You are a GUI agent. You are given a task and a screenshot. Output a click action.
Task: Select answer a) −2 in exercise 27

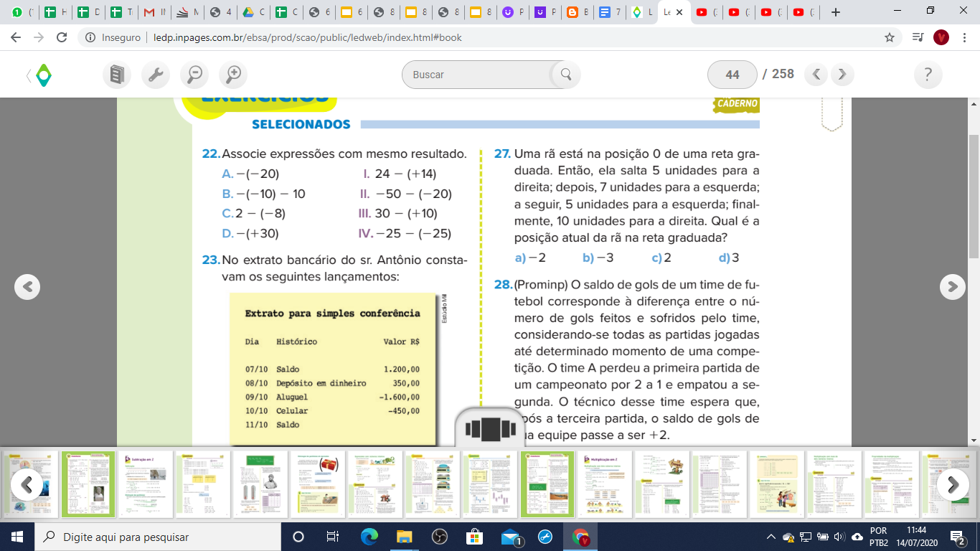pos(530,258)
